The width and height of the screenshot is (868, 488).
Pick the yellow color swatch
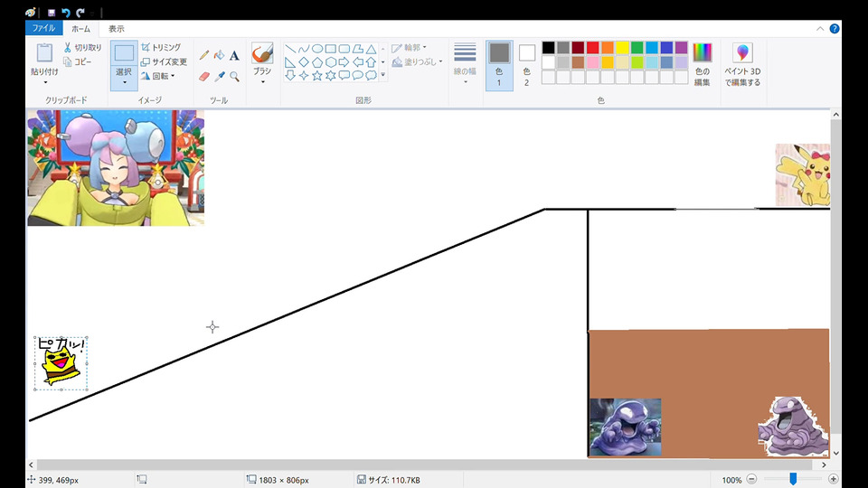pyautogui.click(x=622, y=48)
